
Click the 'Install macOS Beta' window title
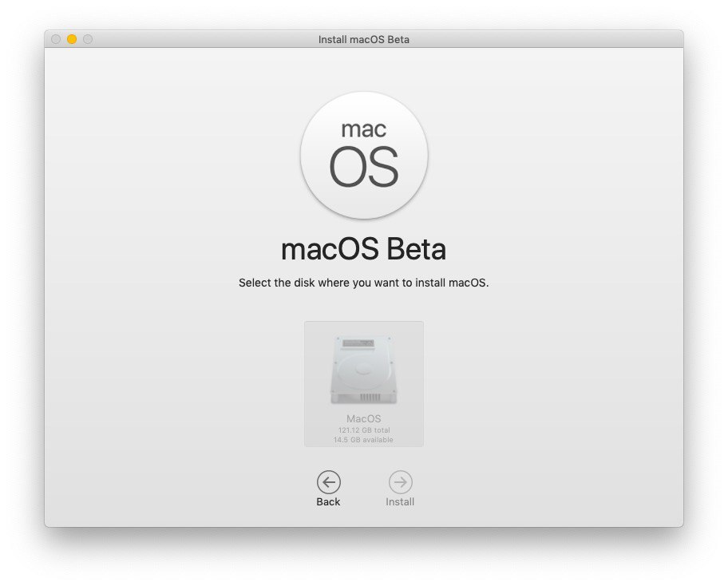click(x=363, y=39)
